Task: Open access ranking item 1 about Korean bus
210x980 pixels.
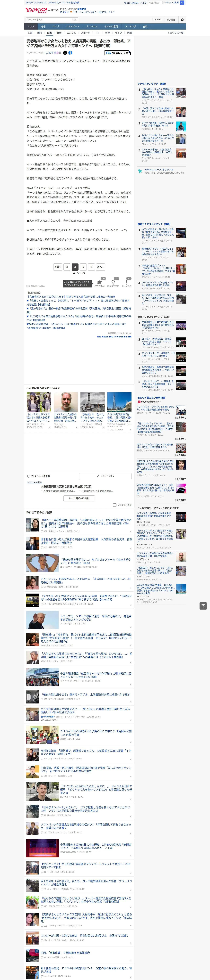Action: 158,93
